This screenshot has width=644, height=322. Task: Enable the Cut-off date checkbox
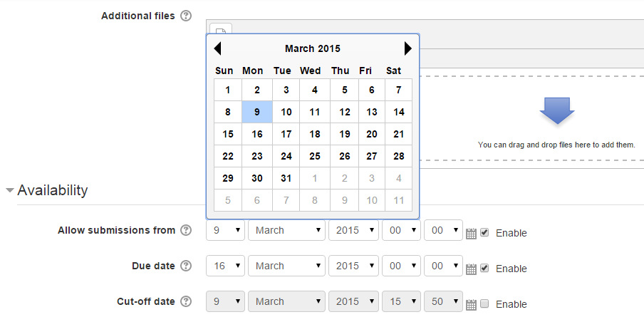484,304
